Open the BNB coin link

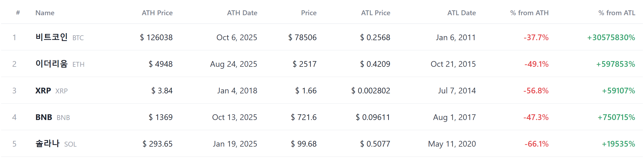click(52, 117)
